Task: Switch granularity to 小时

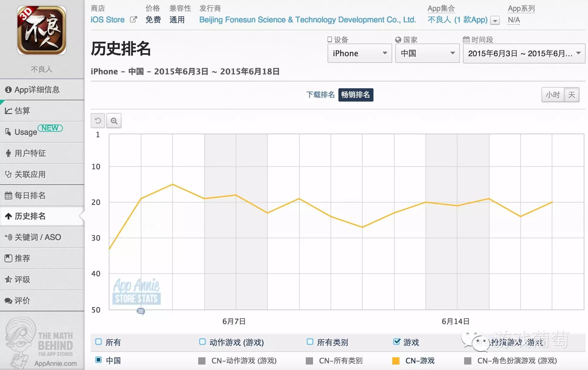Action: click(553, 95)
